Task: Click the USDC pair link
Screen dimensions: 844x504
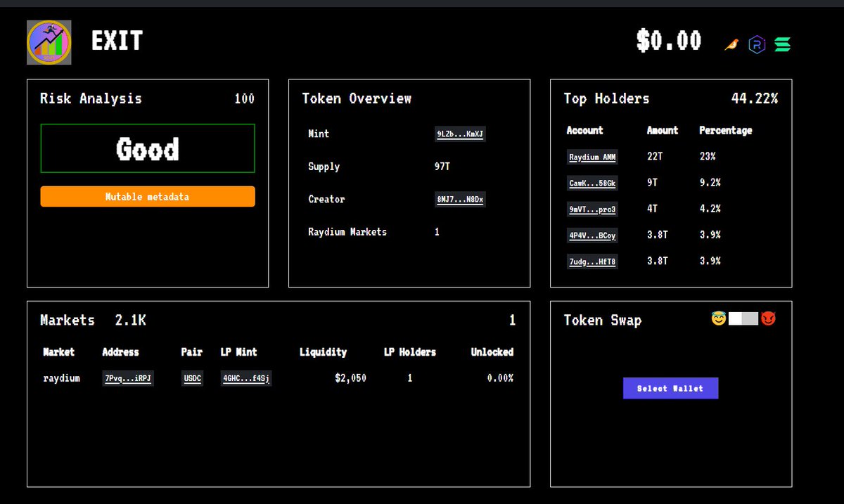Action: pyautogui.click(x=192, y=378)
